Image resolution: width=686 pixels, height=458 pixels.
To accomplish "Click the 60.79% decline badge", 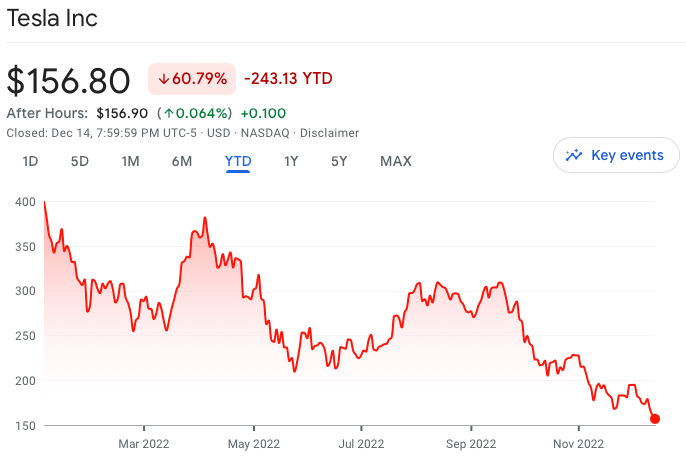I will pyautogui.click(x=191, y=79).
